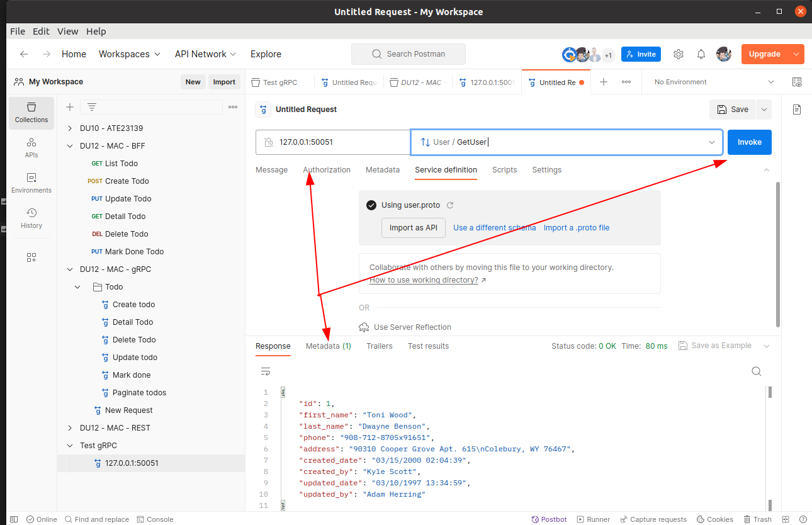
Task: Expand the DU12 - MAC - REST collection
Action: 70,428
